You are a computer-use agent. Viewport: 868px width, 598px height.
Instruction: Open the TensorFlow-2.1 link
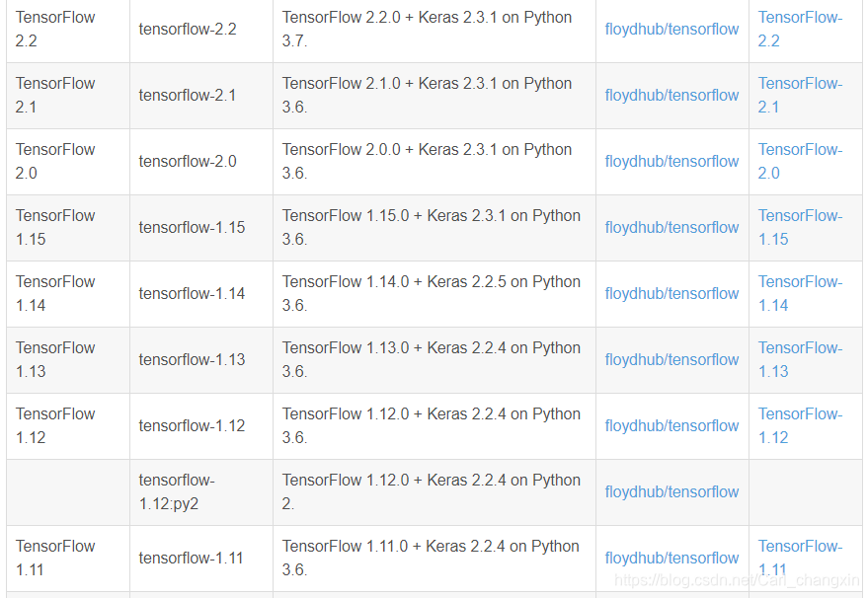(800, 95)
